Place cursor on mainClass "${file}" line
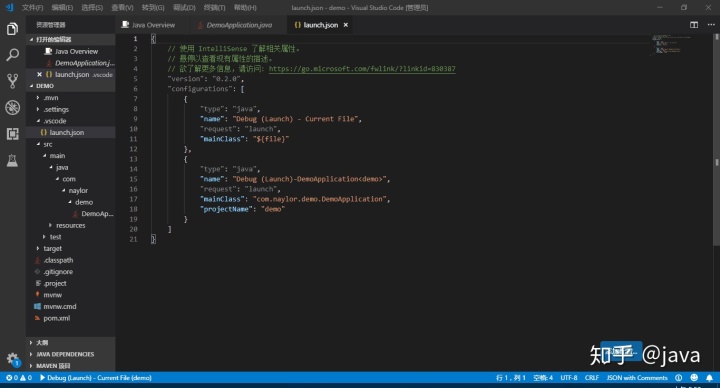Image resolution: width=720 pixels, height=388 pixels. tap(244, 139)
